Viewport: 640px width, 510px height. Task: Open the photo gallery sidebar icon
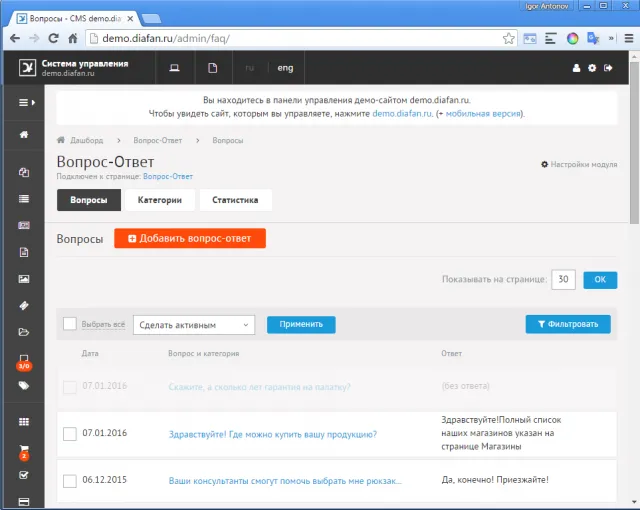tap(24, 279)
